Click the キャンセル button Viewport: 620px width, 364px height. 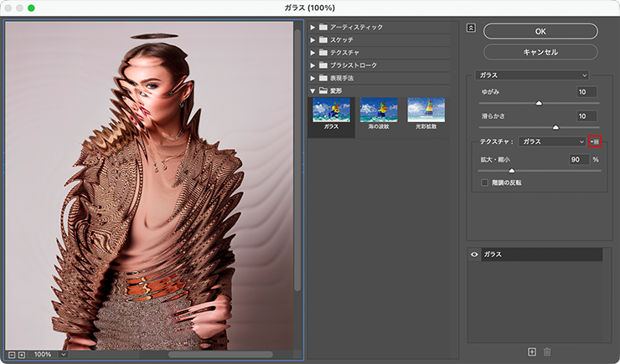click(540, 51)
